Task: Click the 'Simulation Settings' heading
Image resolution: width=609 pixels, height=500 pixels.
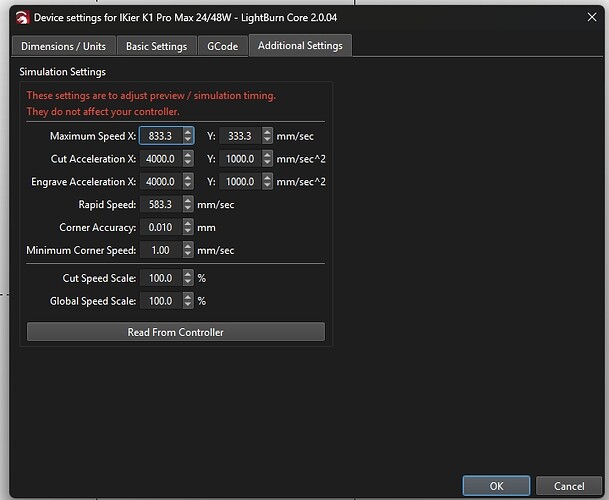Action: pos(63,72)
